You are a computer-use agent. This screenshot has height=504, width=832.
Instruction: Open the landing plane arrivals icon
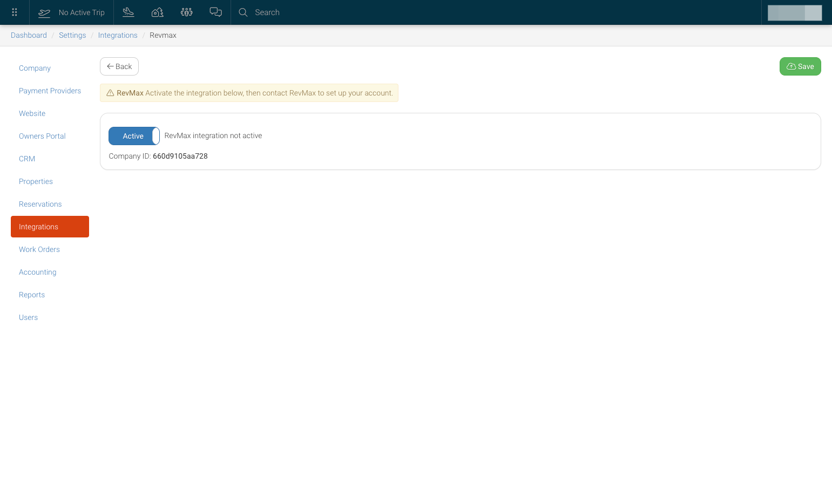pyautogui.click(x=128, y=12)
